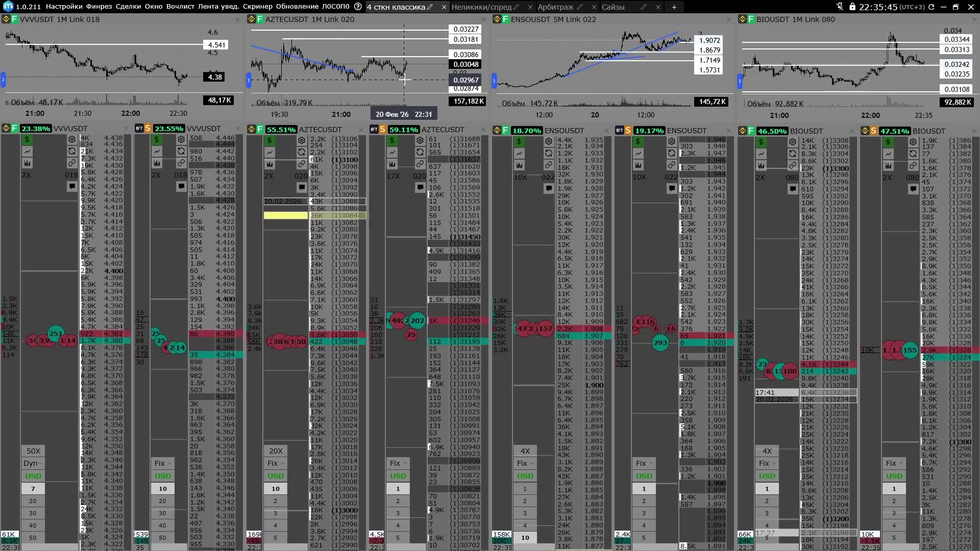
Task: Toggle green dollar button in ENSOUSDT spot panel
Action: [x=638, y=141]
